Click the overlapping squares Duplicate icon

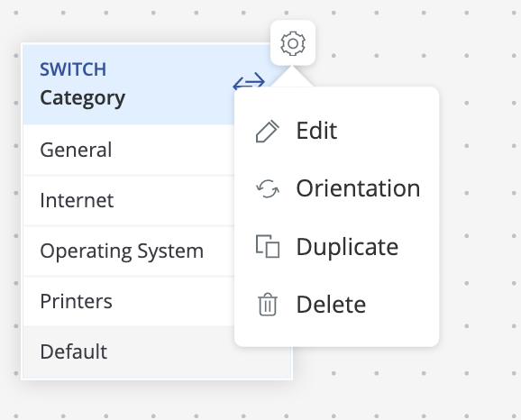coord(268,246)
